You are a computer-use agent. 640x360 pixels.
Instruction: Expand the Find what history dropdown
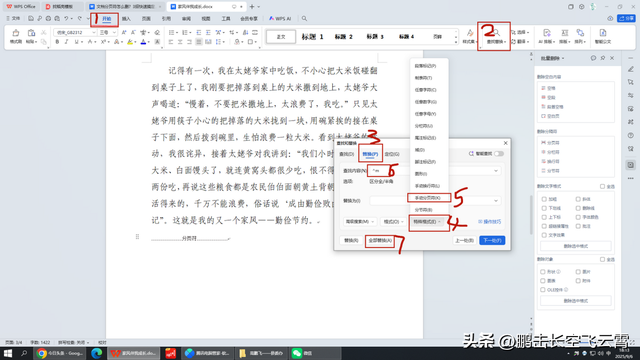click(x=496, y=171)
